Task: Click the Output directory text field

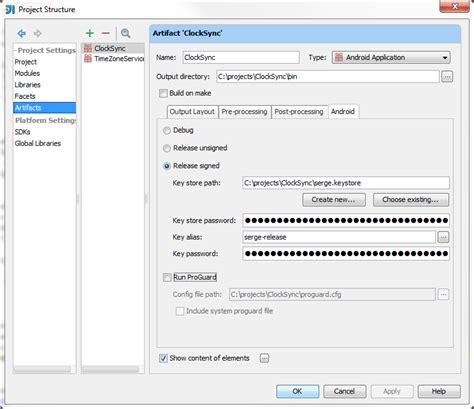Action: [328, 77]
